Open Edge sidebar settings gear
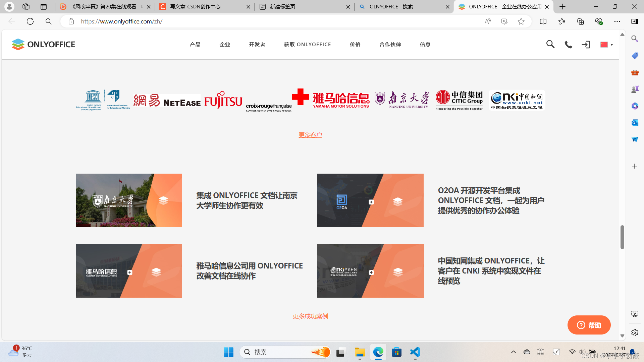The height and width of the screenshot is (362, 644). 635,333
